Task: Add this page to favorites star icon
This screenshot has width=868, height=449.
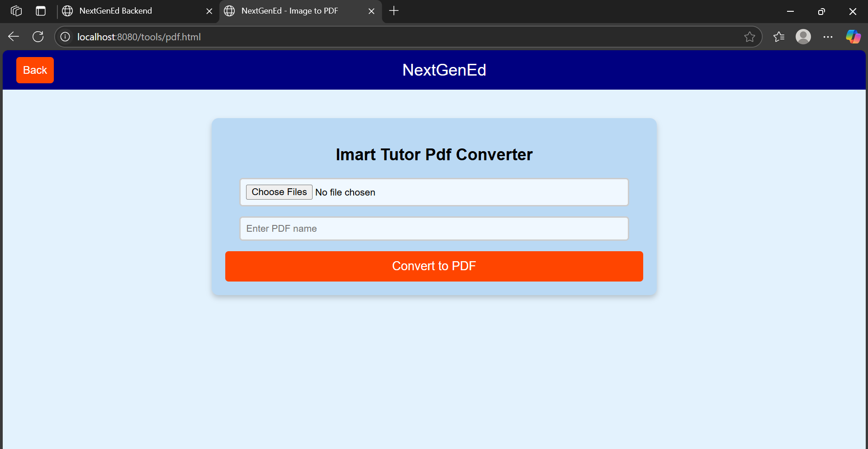Action: 749,37
